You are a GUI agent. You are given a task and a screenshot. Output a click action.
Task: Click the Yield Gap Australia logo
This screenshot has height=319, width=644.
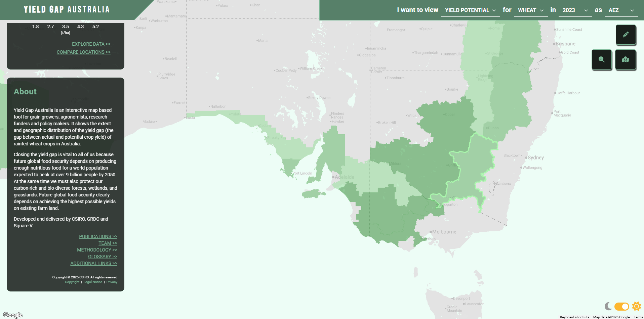coord(67,9)
